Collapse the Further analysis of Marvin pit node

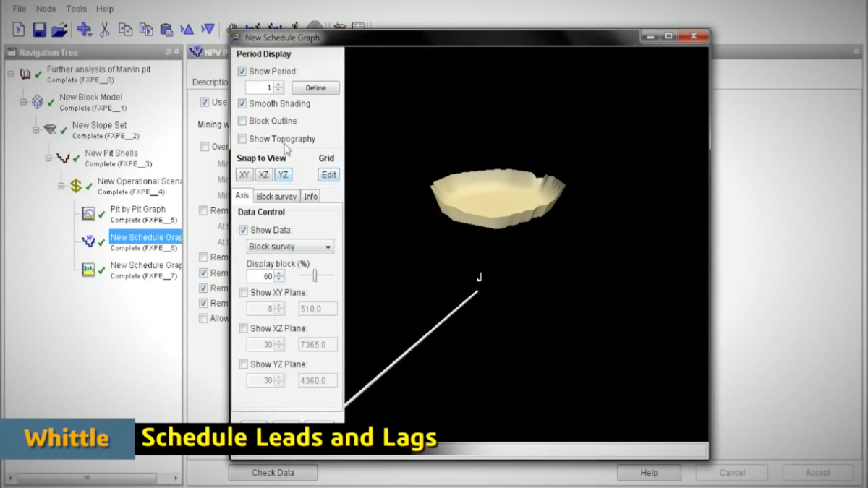click(x=11, y=74)
